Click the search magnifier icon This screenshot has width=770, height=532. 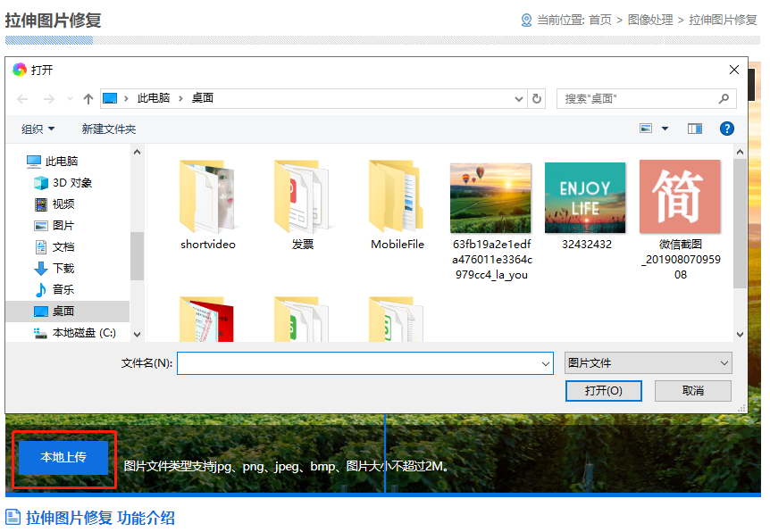click(724, 98)
